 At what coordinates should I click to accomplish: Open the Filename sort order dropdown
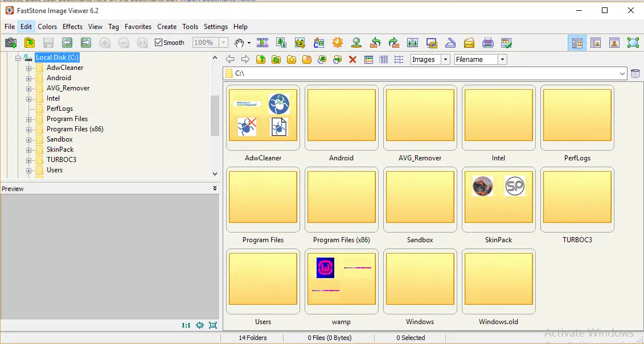[x=502, y=59]
